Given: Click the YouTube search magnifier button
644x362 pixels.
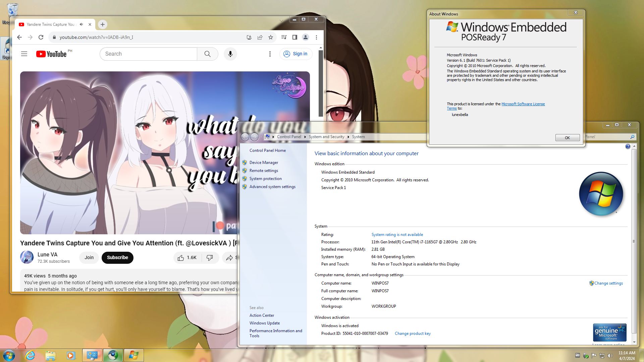Looking at the screenshot, I should coord(207,54).
